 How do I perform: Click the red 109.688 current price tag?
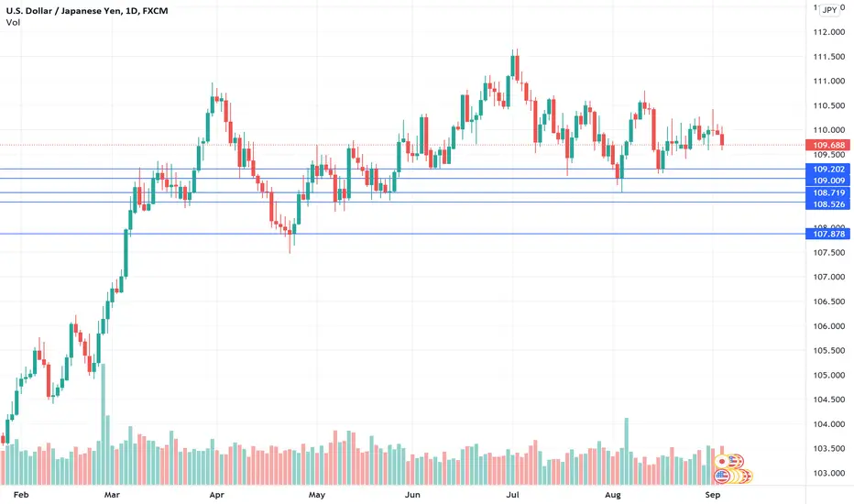(827, 145)
